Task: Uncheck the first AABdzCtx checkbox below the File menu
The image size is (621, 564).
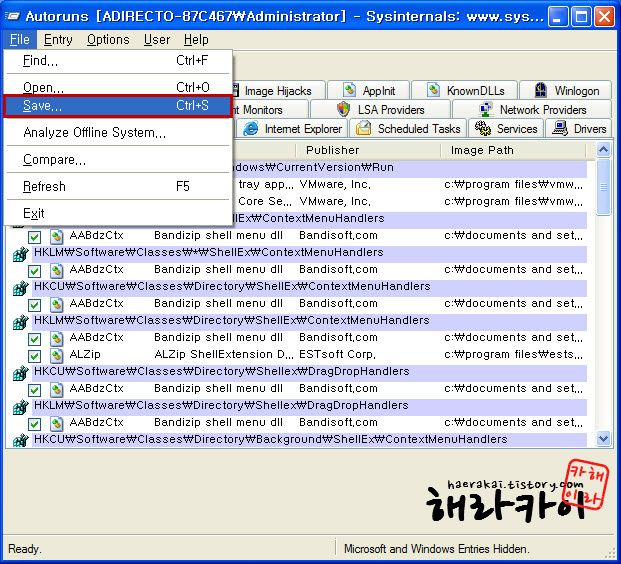Action: [x=34, y=237]
